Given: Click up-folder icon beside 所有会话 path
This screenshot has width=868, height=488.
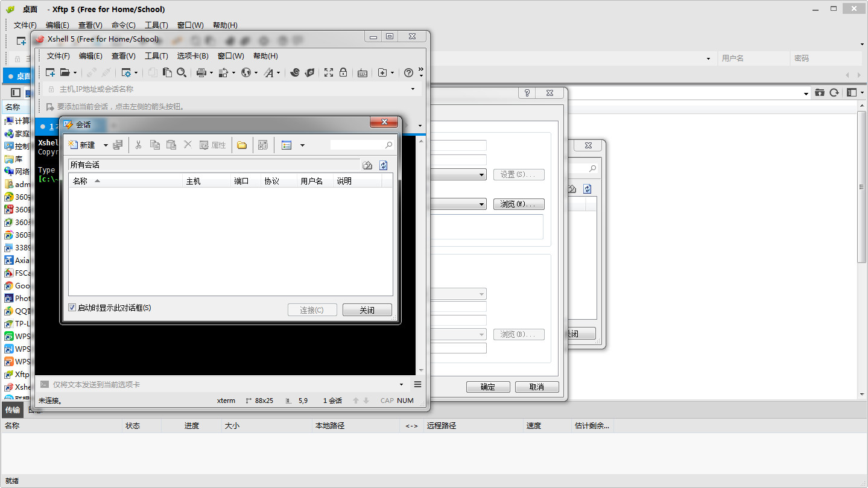Looking at the screenshot, I should (x=367, y=165).
